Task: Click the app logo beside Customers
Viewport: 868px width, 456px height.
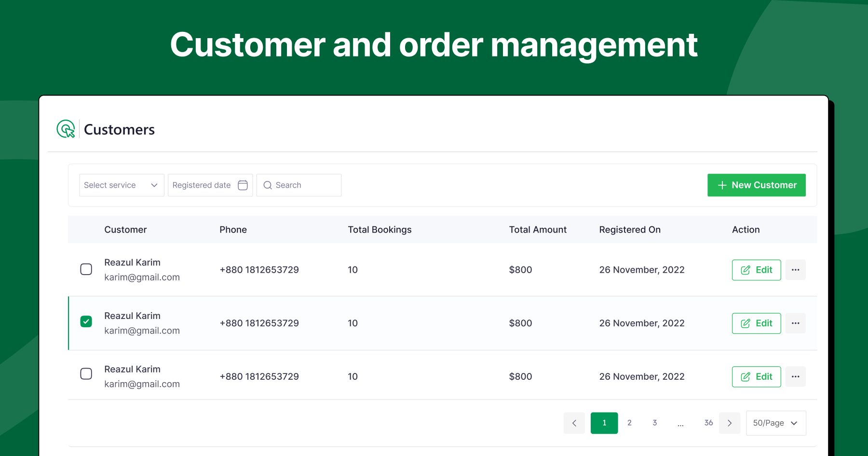Action: (x=66, y=129)
